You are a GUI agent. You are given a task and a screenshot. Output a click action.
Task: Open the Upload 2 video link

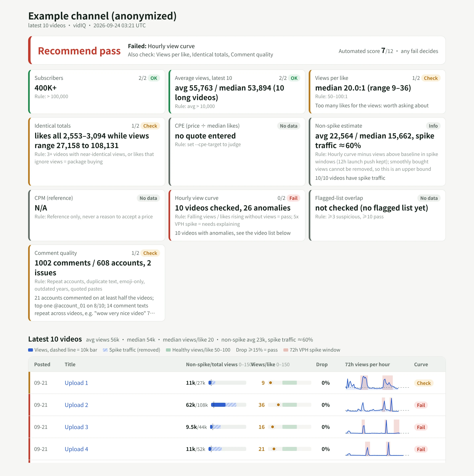point(76,405)
